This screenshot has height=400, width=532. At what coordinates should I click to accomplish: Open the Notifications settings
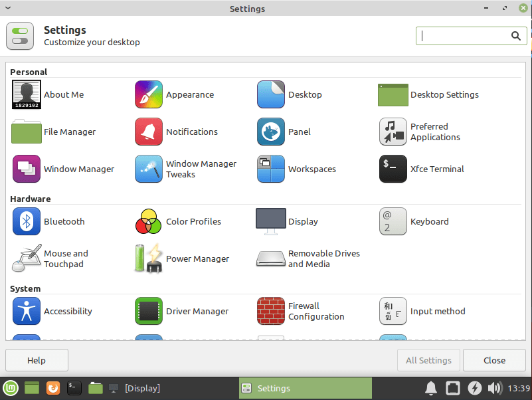coord(148,132)
